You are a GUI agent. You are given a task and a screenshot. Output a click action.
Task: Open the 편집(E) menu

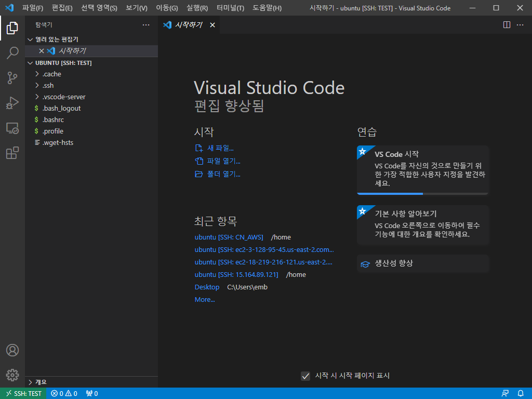pos(62,8)
